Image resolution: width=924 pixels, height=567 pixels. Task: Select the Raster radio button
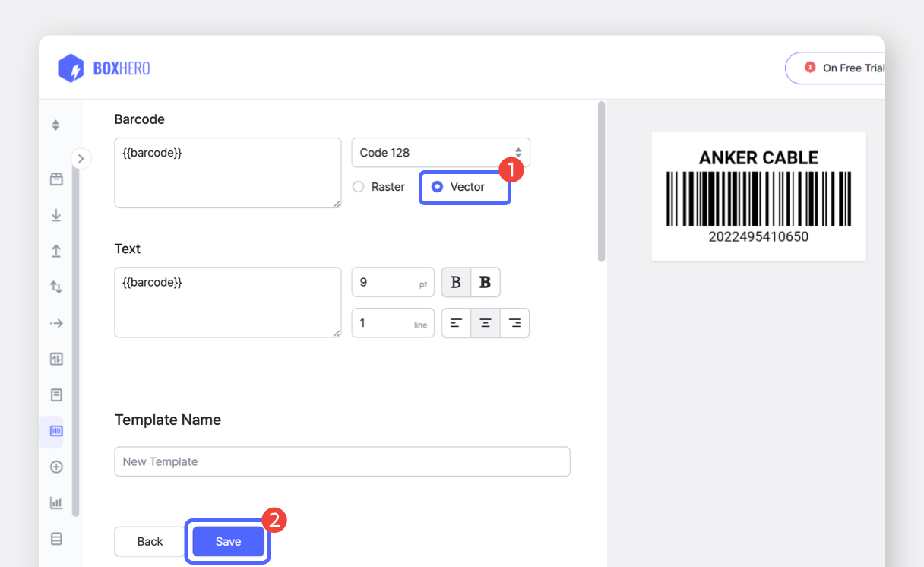tap(359, 187)
